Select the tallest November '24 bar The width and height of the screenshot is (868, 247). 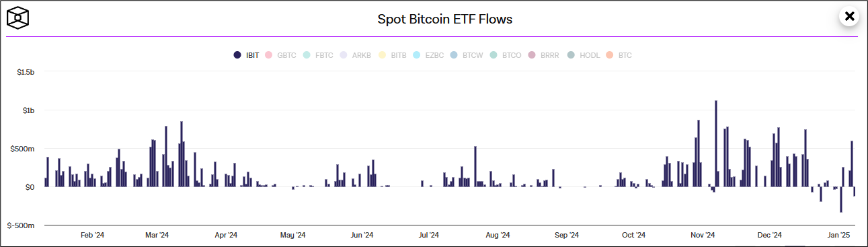[716, 143]
